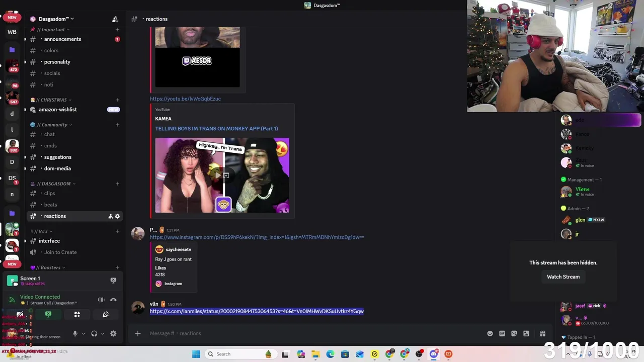
Task: Open the emoji picker in message bar
Action: coord(490,333)
